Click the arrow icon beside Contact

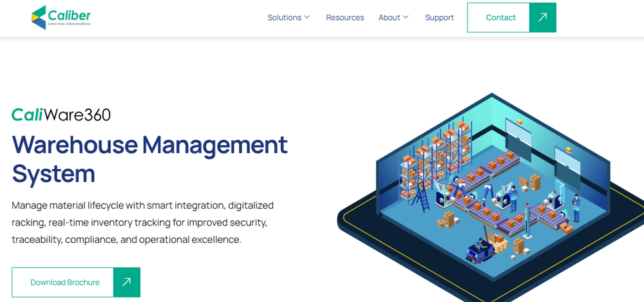542,17
